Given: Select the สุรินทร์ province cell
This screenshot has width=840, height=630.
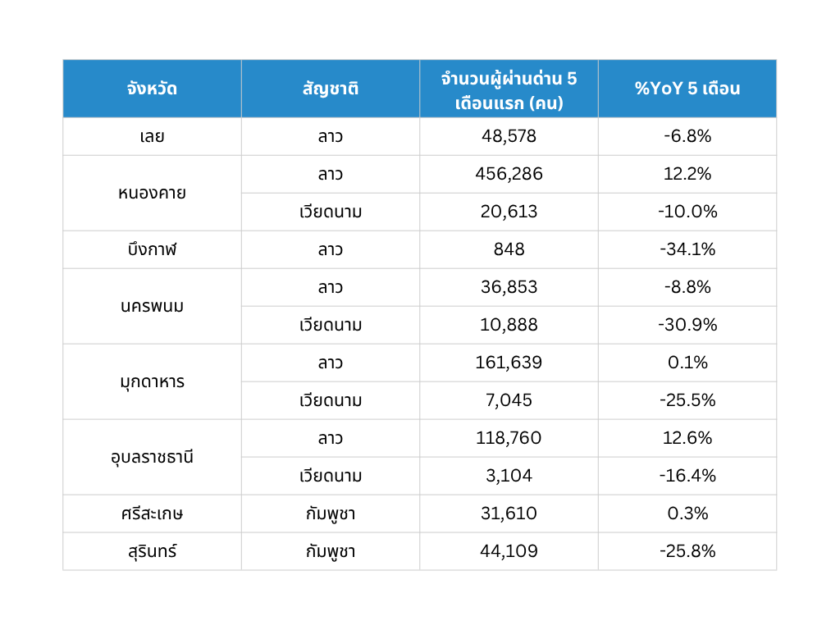Looking at the screenshot, I should pos(152,551).
